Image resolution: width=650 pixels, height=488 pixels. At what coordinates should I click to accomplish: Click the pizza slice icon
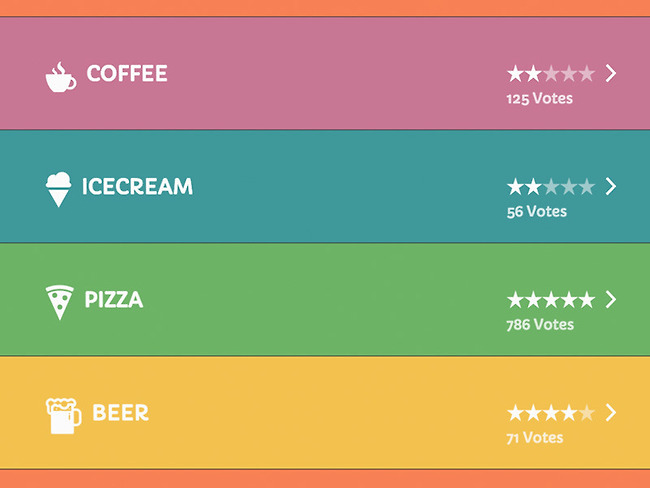pyautogui.click(x=60, y=302)
